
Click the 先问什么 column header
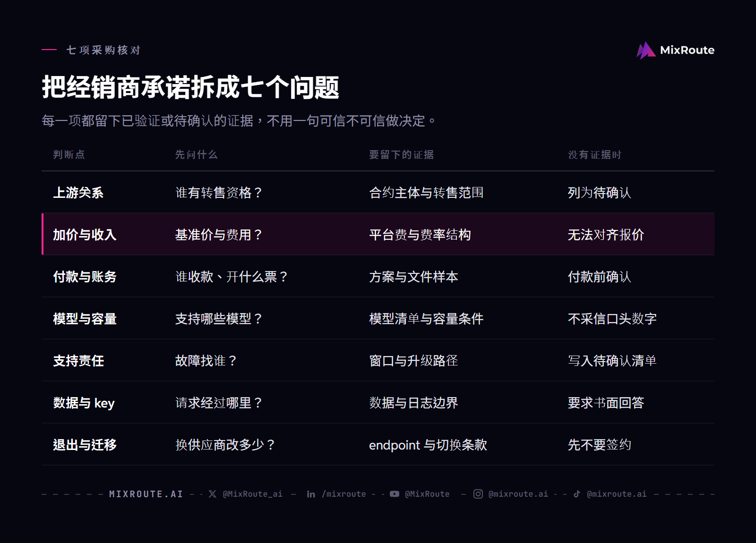click(197, 154)
